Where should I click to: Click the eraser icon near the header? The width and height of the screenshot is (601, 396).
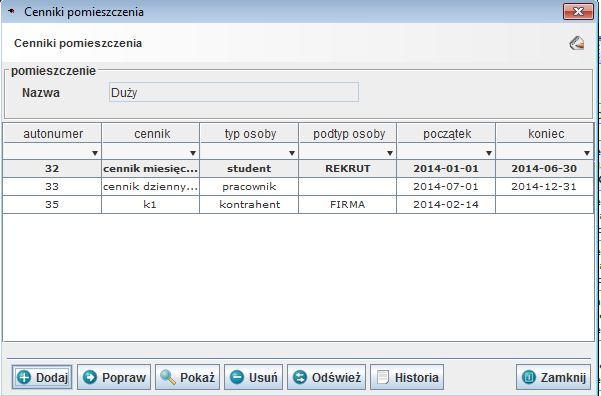(x=576, y=43)
